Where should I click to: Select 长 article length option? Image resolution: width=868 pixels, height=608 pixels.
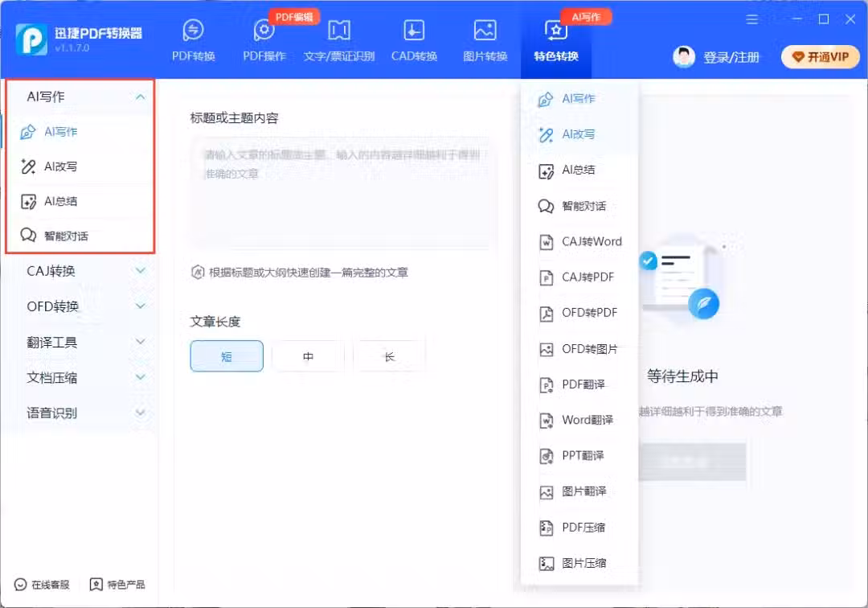pos(389,356)
